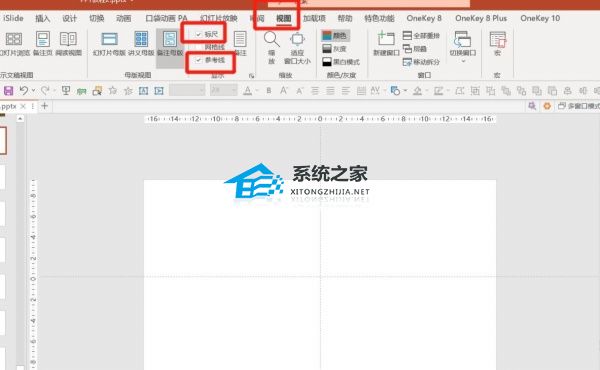Select the first slide thumbnail
This screenshot has height=370, width=600.
tap(3, 140)
